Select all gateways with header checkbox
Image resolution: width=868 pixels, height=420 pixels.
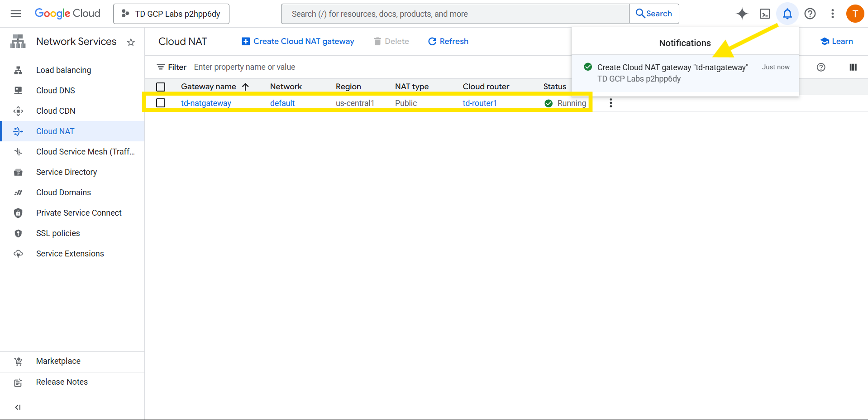point(161,87)
